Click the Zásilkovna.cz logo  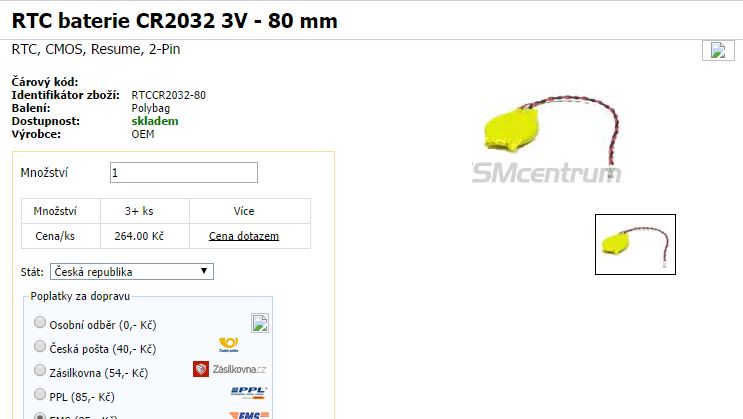tap(230, 369)
